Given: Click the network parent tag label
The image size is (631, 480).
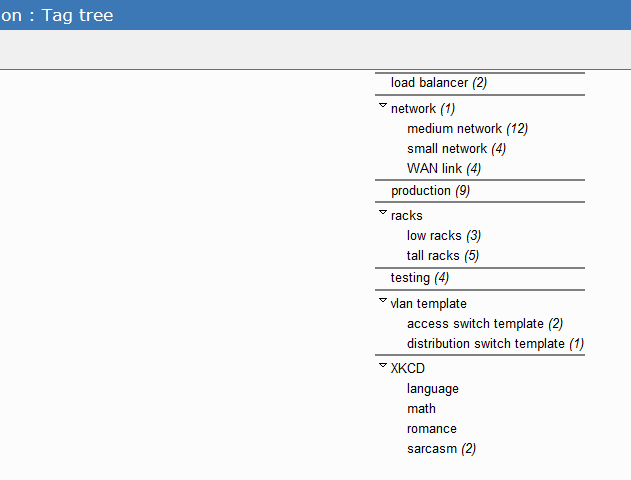Looking at the screenshot, I should pos(413,109).
